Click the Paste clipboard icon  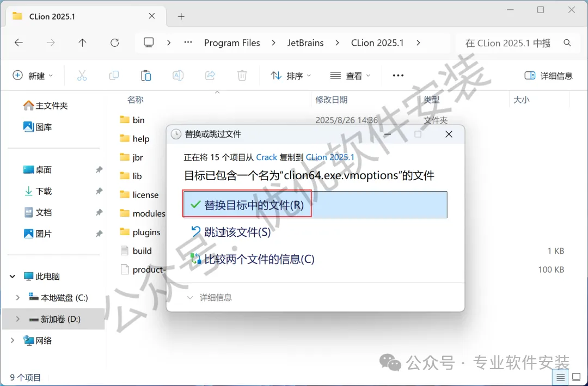click(x=146, y=76)
